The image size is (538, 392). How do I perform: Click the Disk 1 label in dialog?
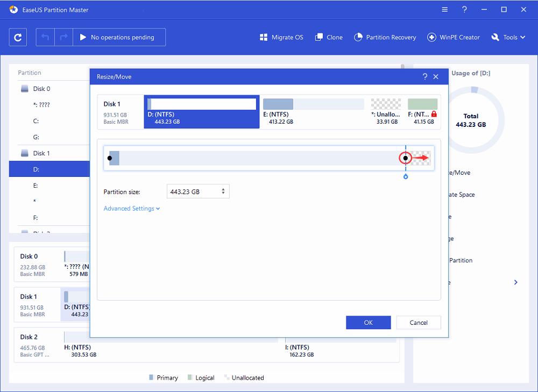112,104
